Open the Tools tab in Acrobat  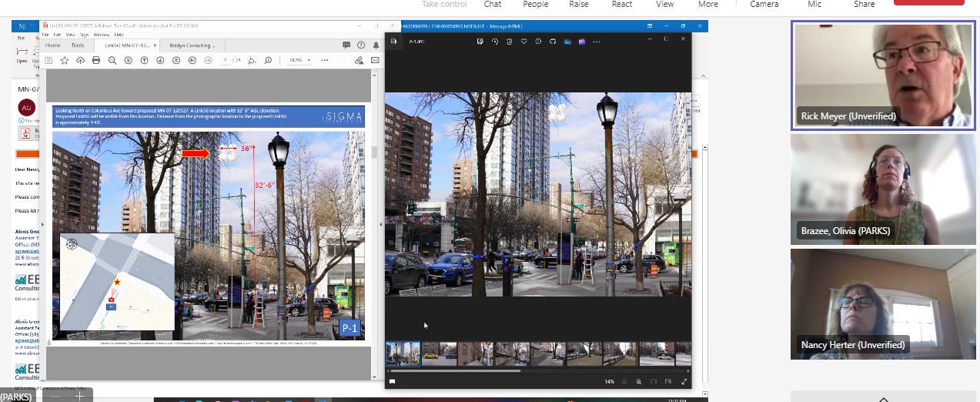pyautogui.click(x=78, y=45)
